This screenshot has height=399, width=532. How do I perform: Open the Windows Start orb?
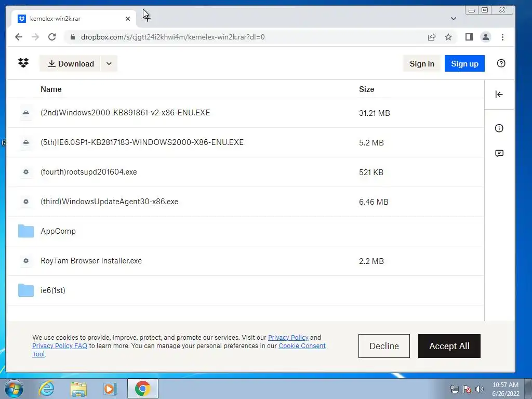point(14,389)
